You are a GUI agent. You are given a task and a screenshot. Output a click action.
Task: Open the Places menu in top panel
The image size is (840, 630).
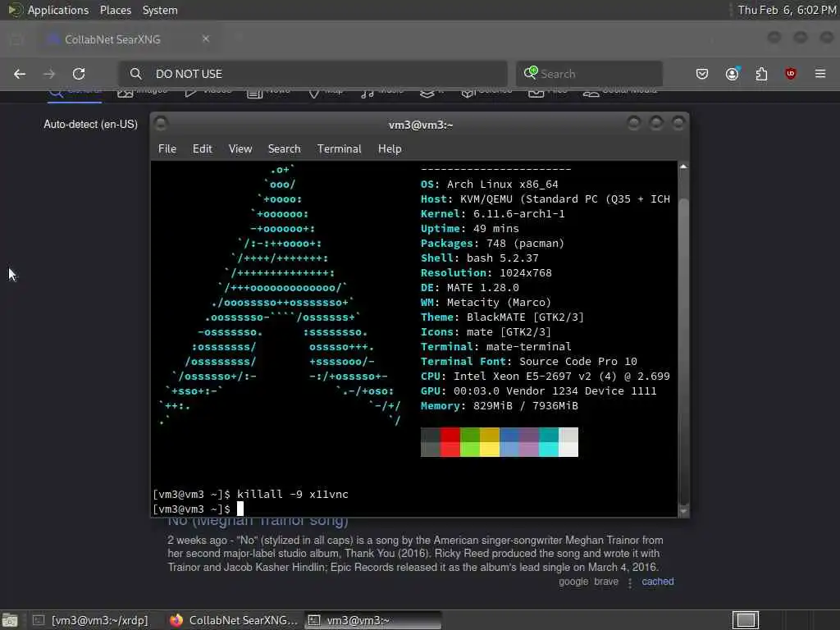(x=115, y=10)
